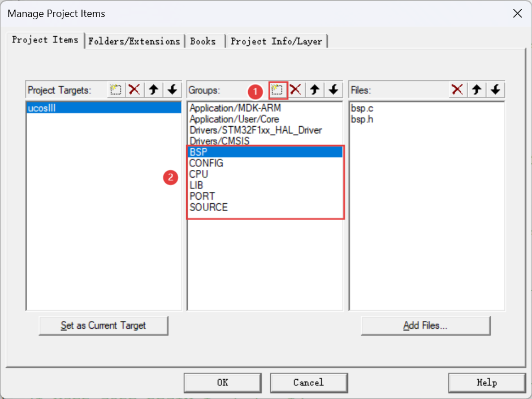Move project target down
Image resolution: width=532 pixels, height=399 pixels.
point(172,90)
